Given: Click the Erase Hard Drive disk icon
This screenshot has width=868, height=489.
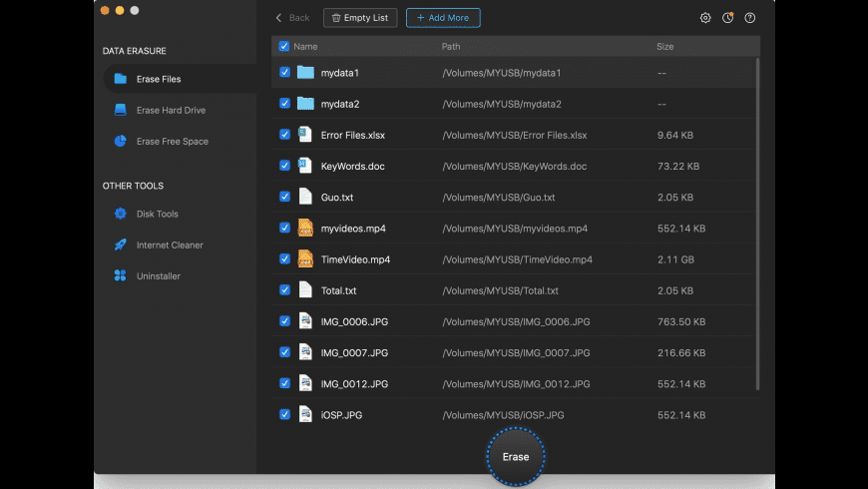Looking at the screenshot, I should (120, 110).
